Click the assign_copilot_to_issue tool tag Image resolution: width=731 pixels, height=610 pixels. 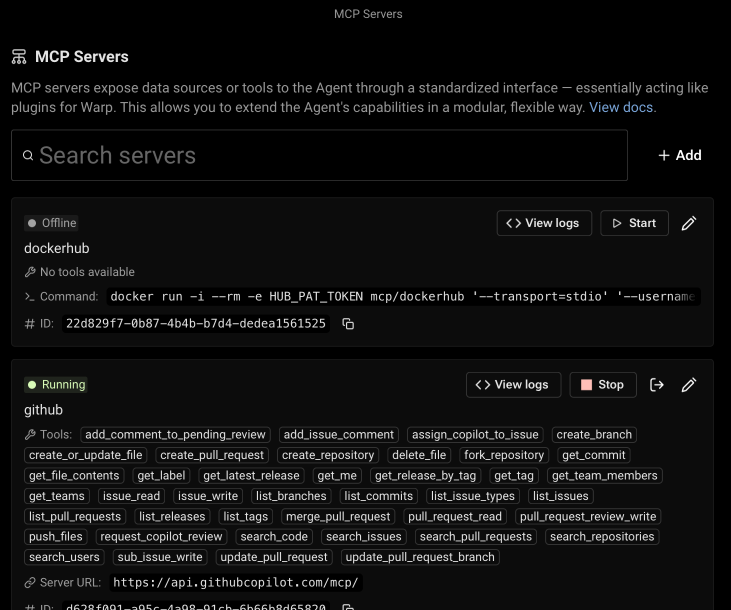475,435
